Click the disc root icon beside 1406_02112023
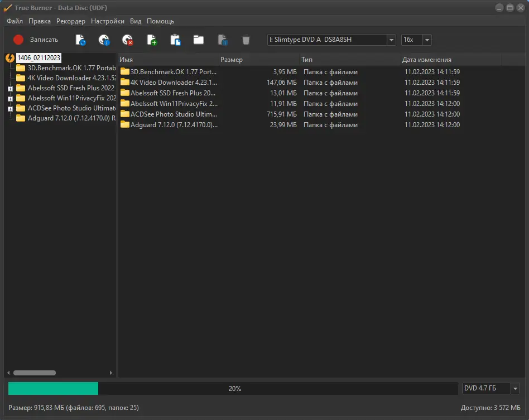This screenshot has height=420, width=529. click(x=10, y=58)
